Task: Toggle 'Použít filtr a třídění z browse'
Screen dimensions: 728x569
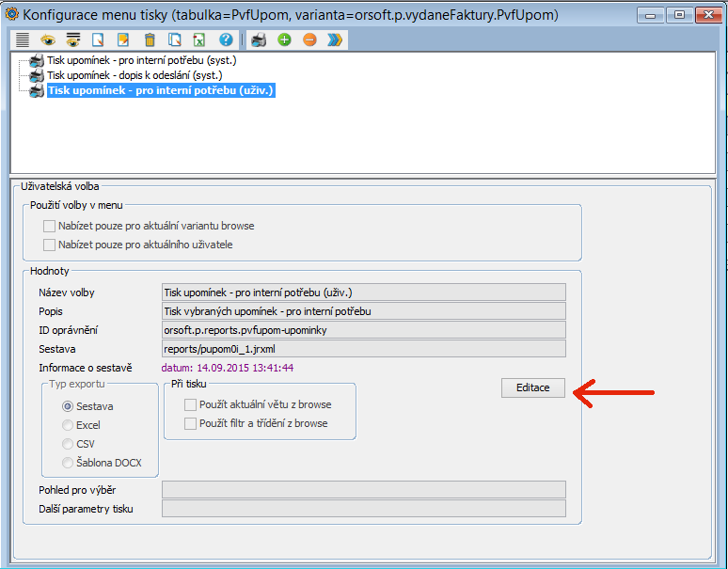Action: click(191, 423)
